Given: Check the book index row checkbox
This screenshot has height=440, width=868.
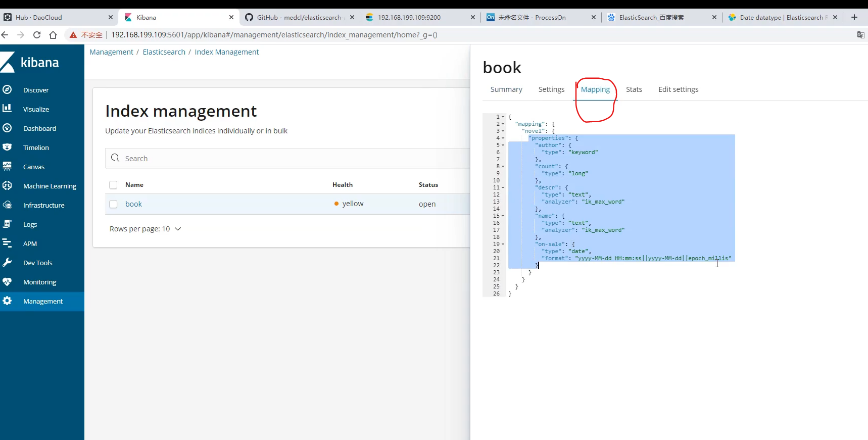Looking at the screenshot, I should coord(113,204).
